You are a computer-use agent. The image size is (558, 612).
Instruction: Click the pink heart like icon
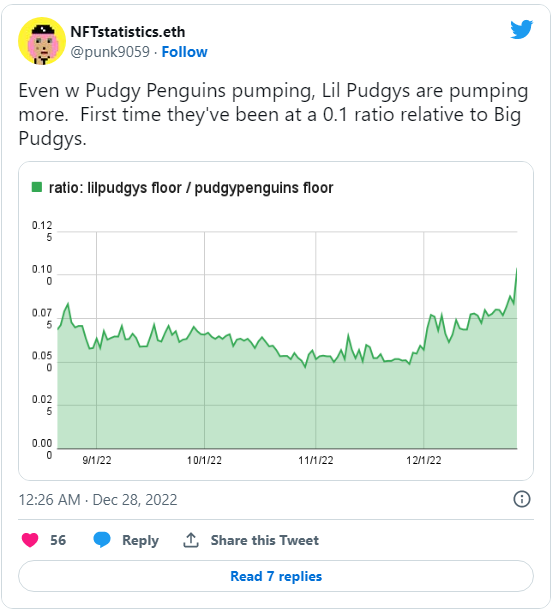pyautogui.click(x=30, y=540)
